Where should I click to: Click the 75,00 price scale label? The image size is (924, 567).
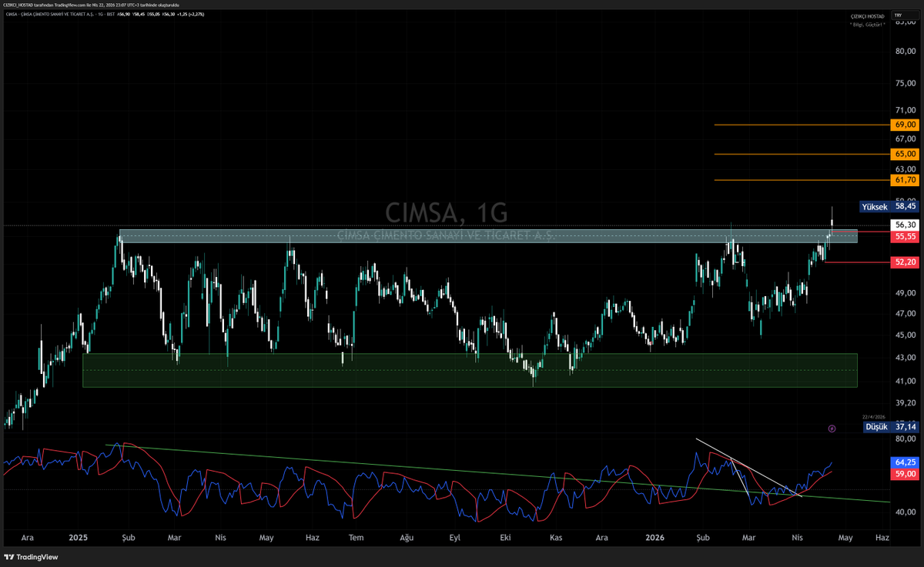tap(905, 83)
